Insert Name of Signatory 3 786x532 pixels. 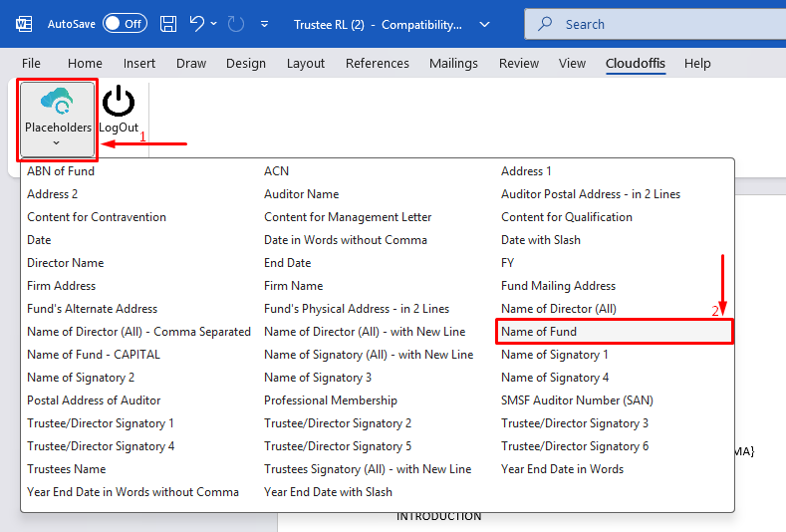tap(318, 378)
